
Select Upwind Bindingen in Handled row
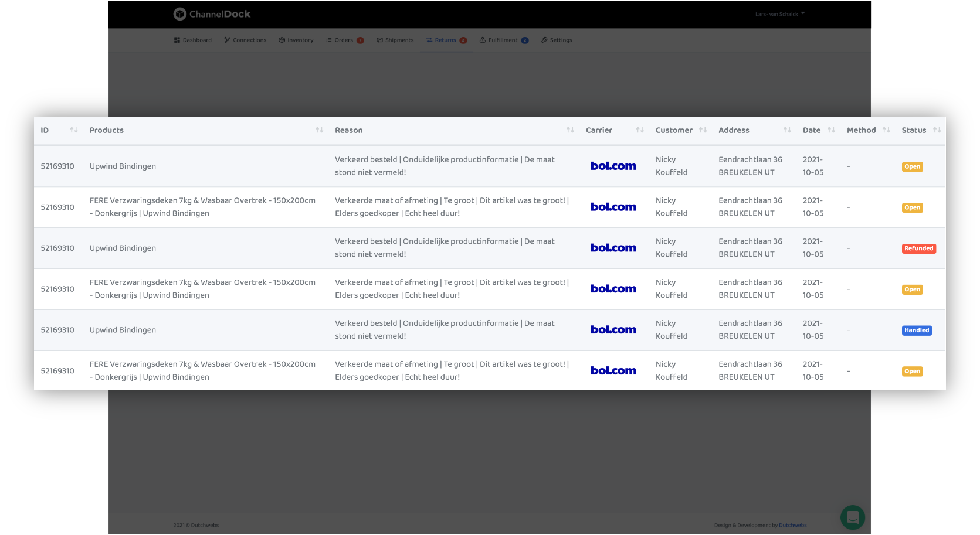(123, 330)
